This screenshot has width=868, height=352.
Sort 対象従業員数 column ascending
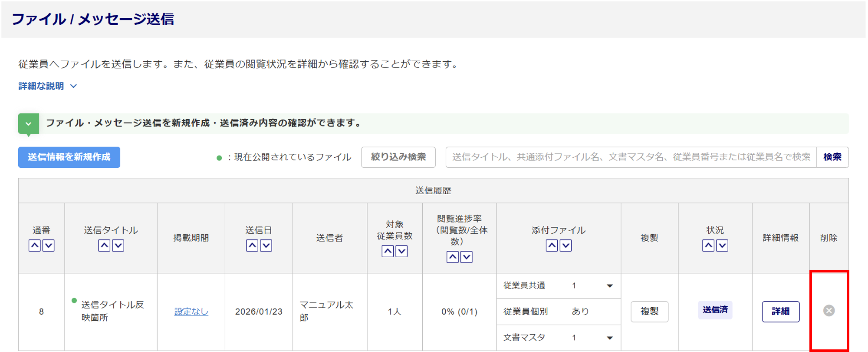click(x=388, y=251)
